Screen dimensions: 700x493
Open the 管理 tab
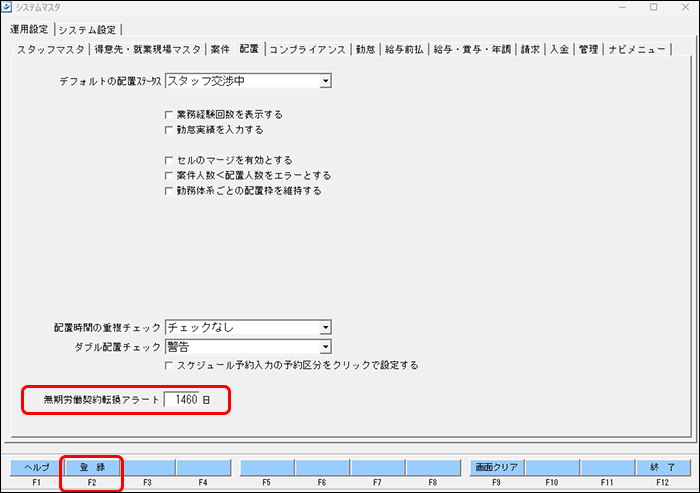pyautogui.click(x=588, y=49)
